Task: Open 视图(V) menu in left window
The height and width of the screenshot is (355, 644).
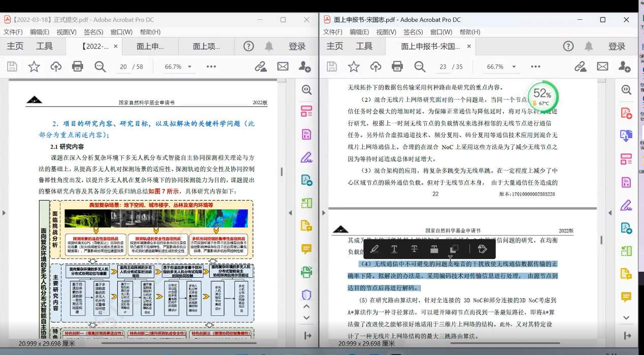Action: (x=66, y=32)
